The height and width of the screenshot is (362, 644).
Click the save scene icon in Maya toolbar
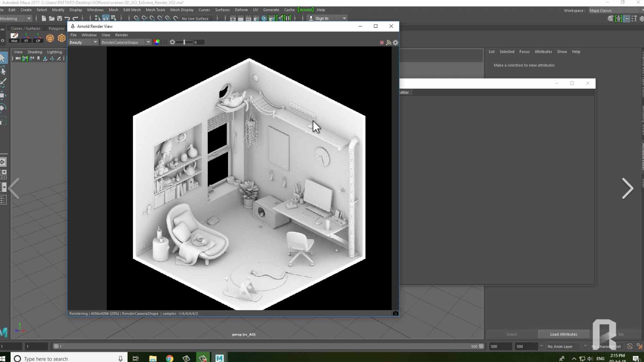click(60, 18)
